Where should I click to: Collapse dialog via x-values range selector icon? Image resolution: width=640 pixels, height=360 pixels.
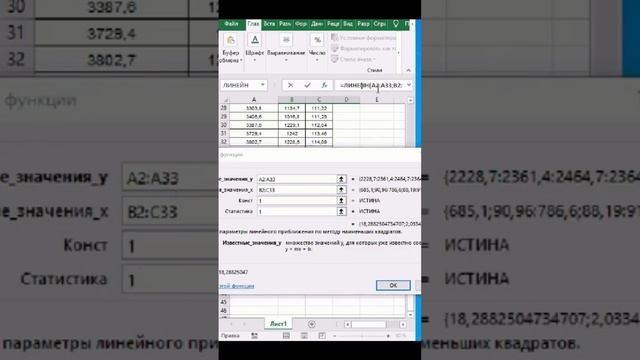341,190
